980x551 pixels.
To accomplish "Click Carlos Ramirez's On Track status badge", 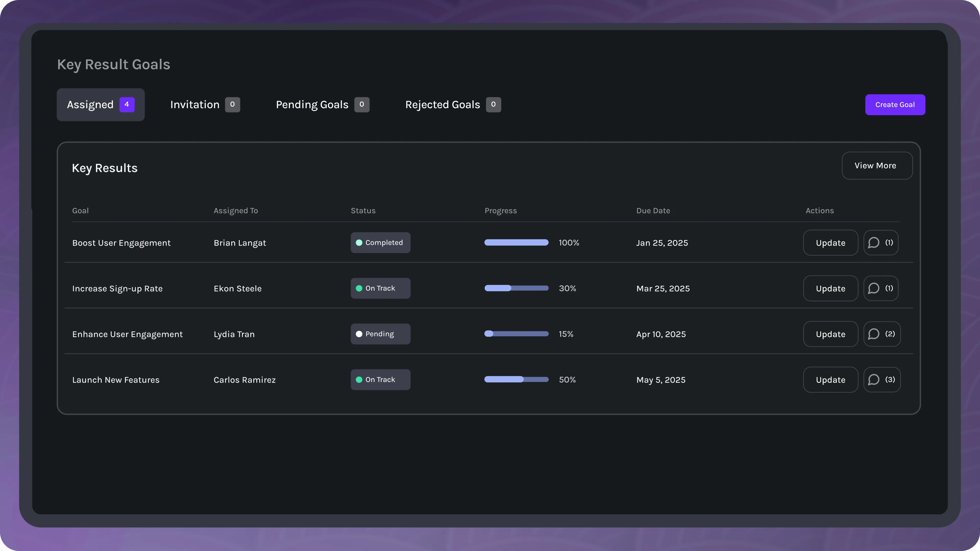I will click(380, 380).
